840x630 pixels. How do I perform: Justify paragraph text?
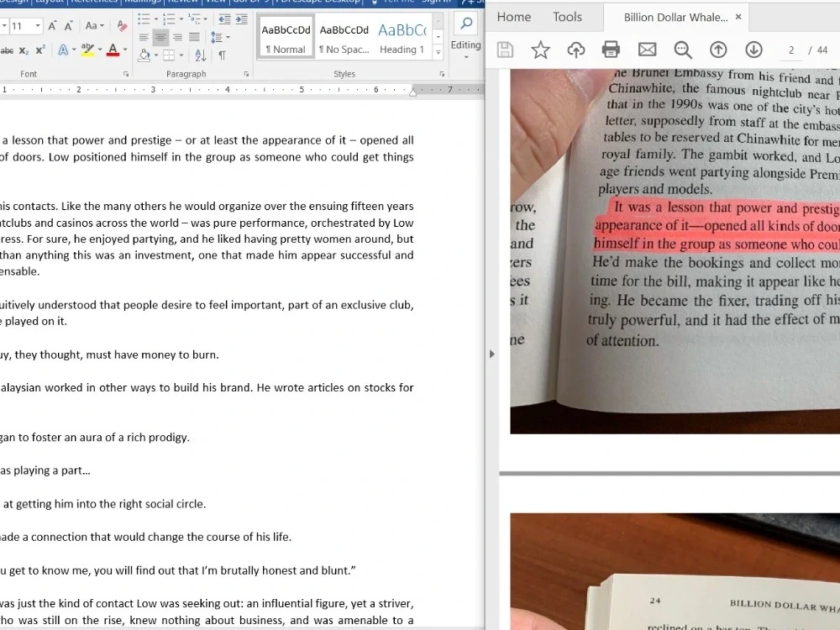pos(194,37)
